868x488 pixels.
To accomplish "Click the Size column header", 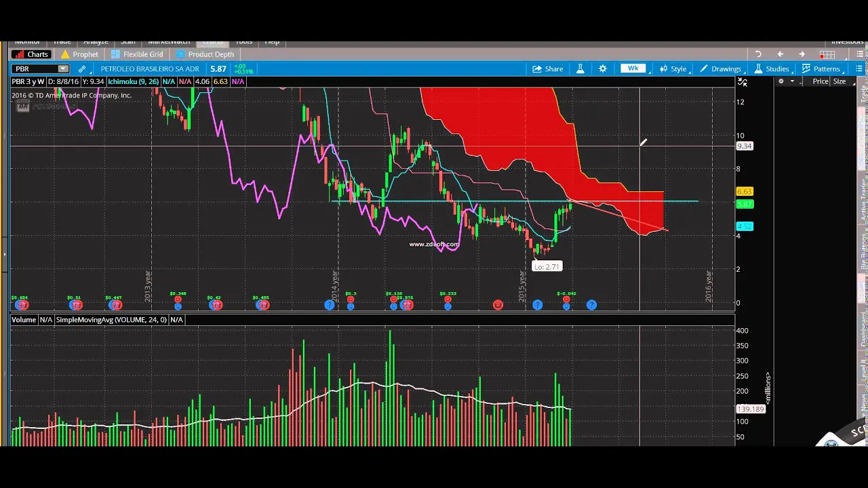I will 840,81.
